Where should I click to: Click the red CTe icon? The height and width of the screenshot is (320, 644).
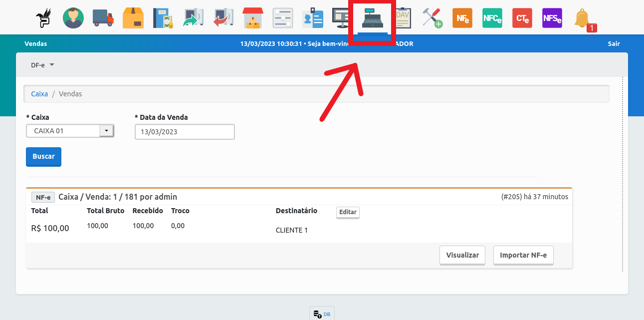[522, 18]
